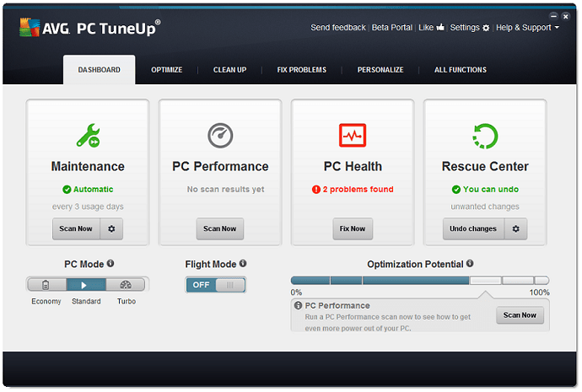Click the Automatic maintenance status text
Image resolution: width=582 pixels, height=392 pixels.
(x=93, y=190)
